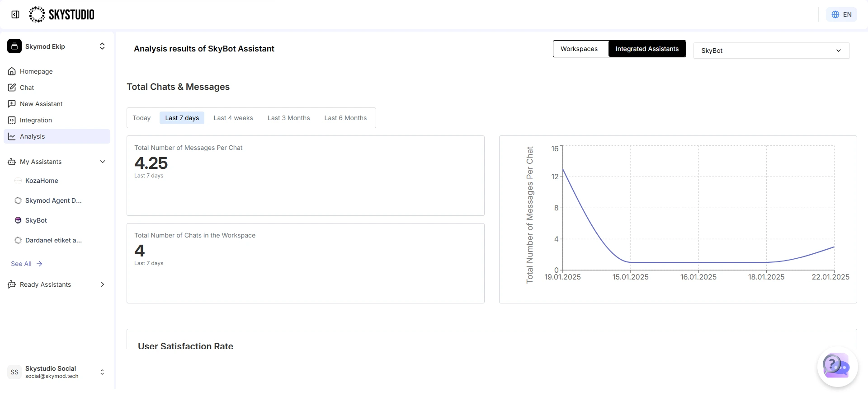
Task: Select the Last 4 weeks range
Action: 233,118
